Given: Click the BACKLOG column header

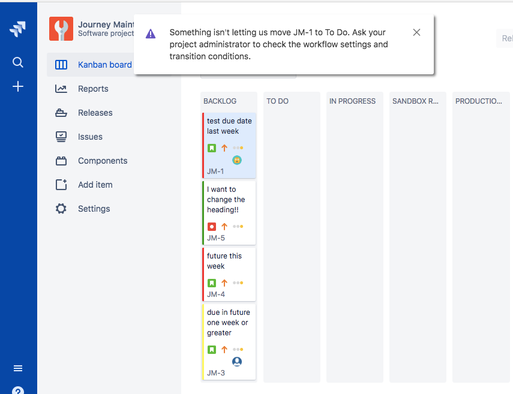Looking at the screenshot, I should tap(220, 101).
